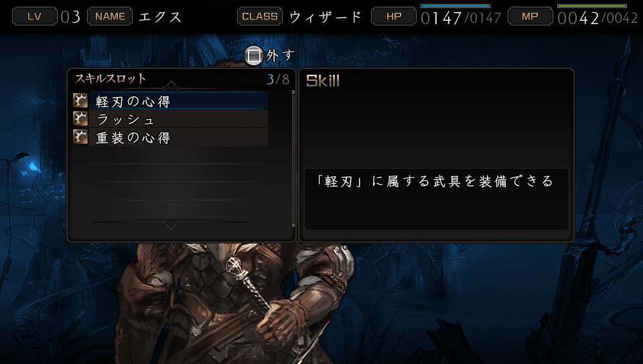Click the NAME badge
Viewport: 643px width, 364px height.
point(110,16)
